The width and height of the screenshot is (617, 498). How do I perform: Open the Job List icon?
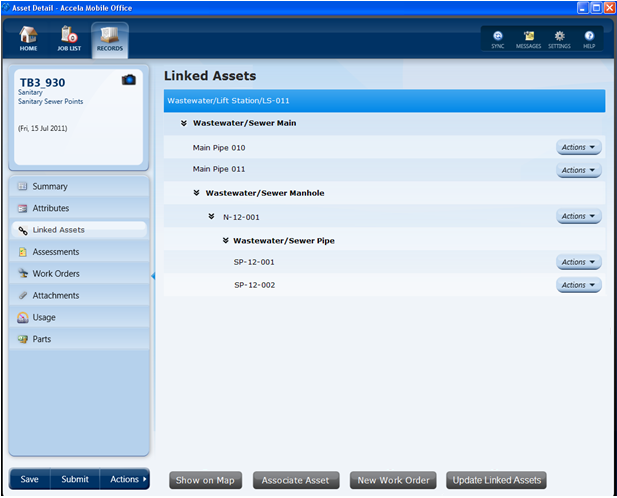(x=68, y=38)
